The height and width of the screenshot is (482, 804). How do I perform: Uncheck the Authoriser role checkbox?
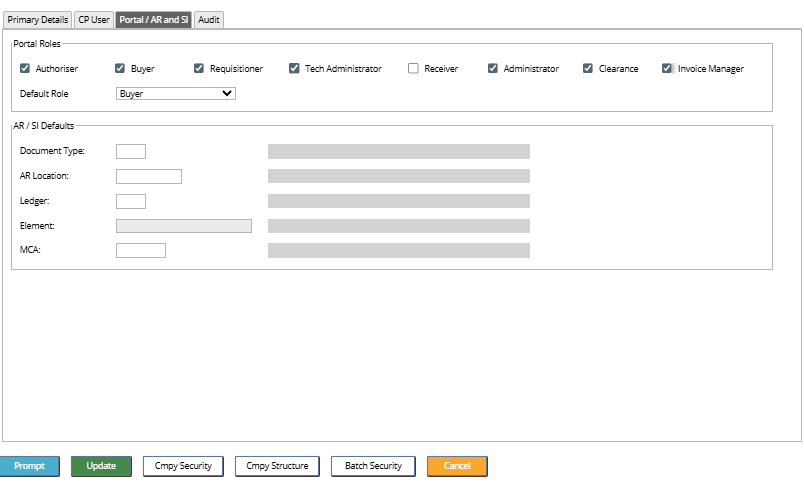(x=25, y=68)
